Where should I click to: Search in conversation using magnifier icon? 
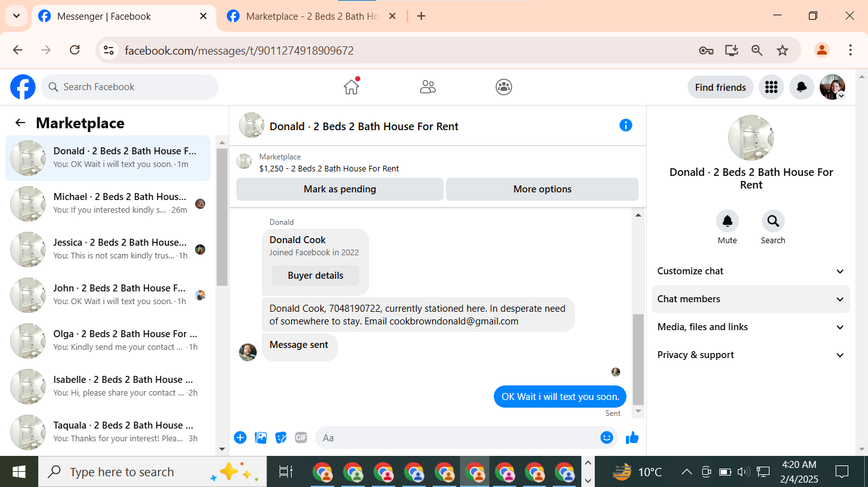pyautogui.click(x=773, y=221)
